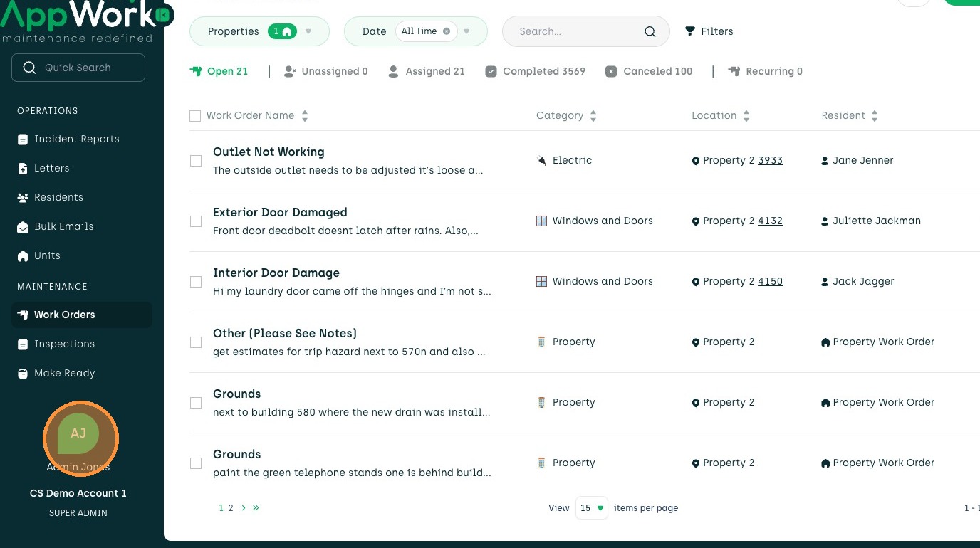The height and width of the screenshot is (548, 980).
Task: Click the person icon next to Jack Jagger
Action: (825, 282)
